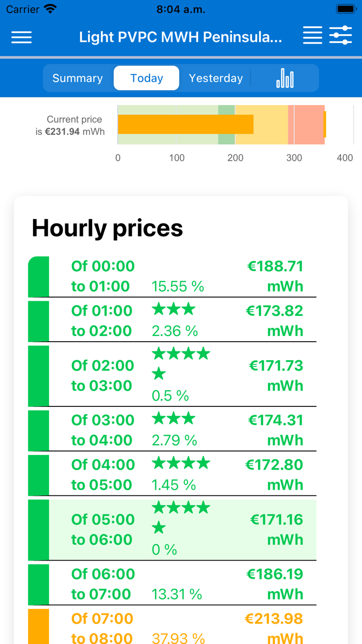362x644 pixels.
Task: Tap the three-star rating on the 01:00 row
Action: coord(173,309)
